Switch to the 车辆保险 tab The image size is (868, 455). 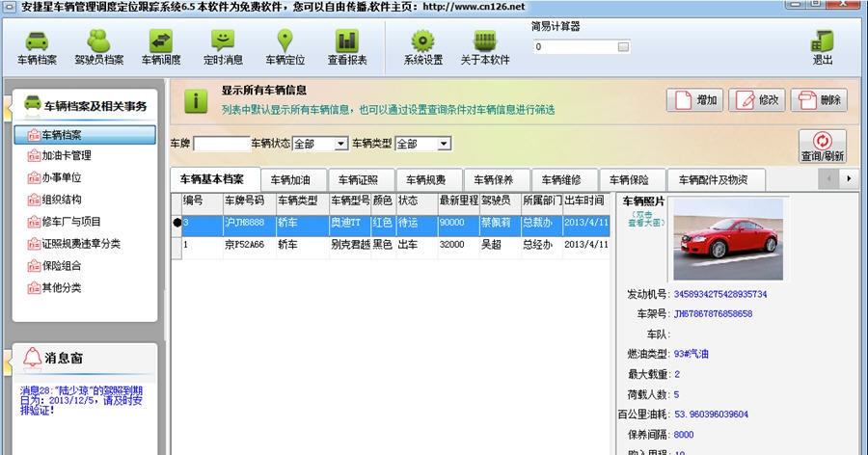[x=629, y=179]
